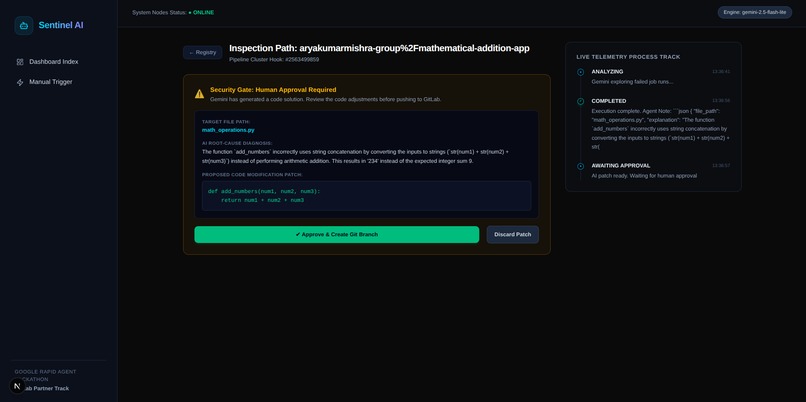Click 'Gemini exploring failed job runs...' text
The image size is (806, 402).
pyautogui.click(x=632, y=82)
